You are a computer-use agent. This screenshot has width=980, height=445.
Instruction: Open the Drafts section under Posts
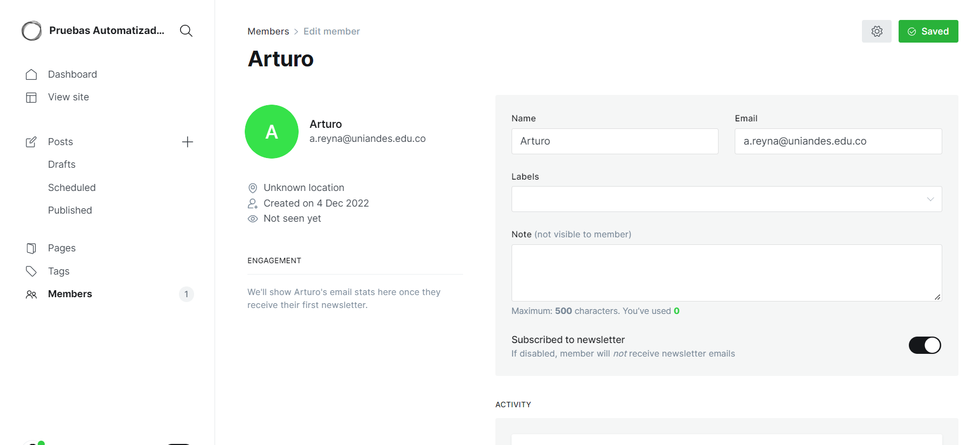click(61, 164)
